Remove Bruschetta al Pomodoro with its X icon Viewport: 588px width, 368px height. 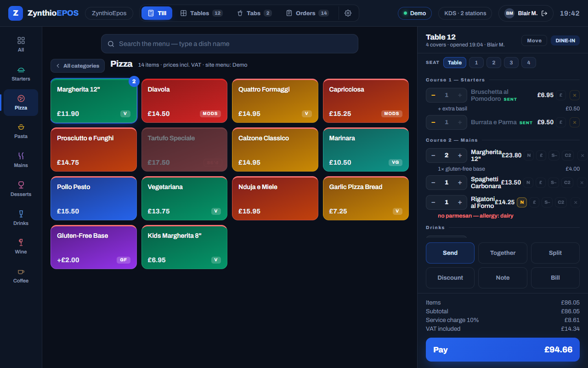point(574,95)
